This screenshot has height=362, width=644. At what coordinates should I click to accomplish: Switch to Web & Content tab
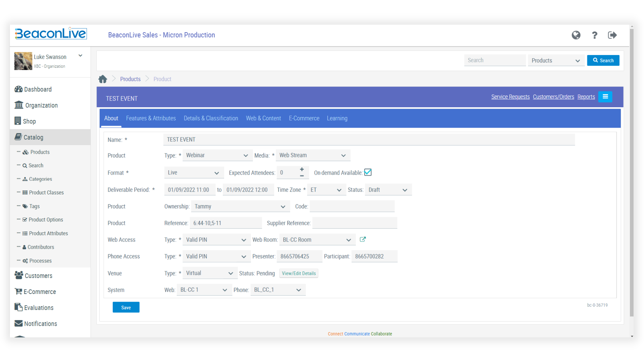[x=263, y=118]
